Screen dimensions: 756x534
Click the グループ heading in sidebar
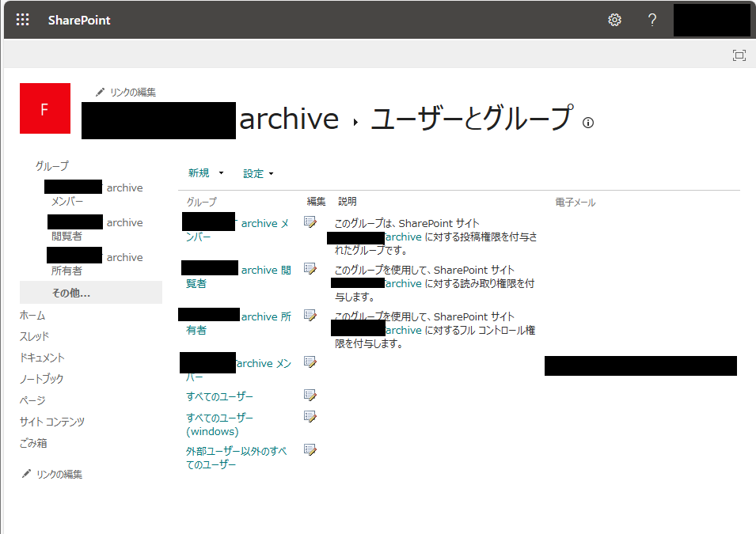pos(52,166)
